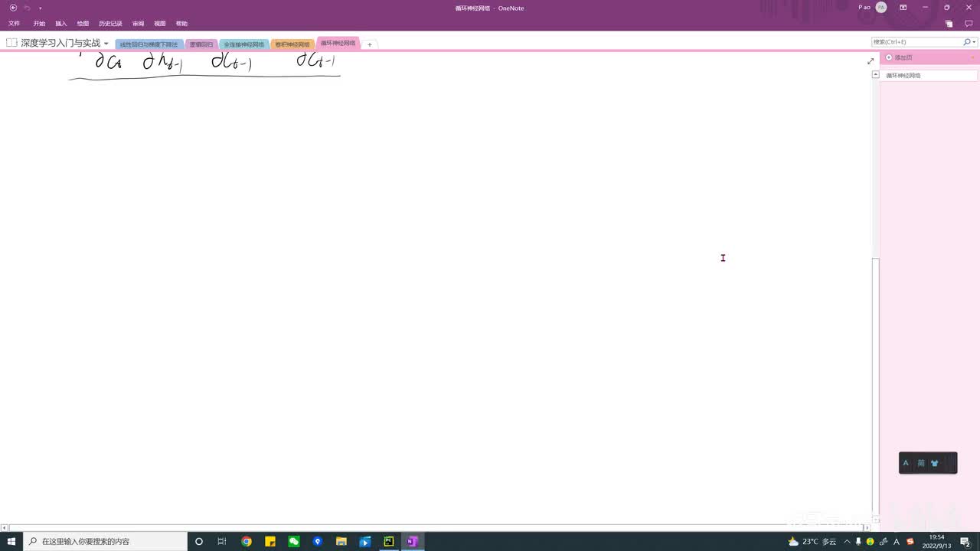The width and height of the screenshot is (980, 551).
Task: Open the blue map pin taskbar app
Action: [x=318, y=541]
